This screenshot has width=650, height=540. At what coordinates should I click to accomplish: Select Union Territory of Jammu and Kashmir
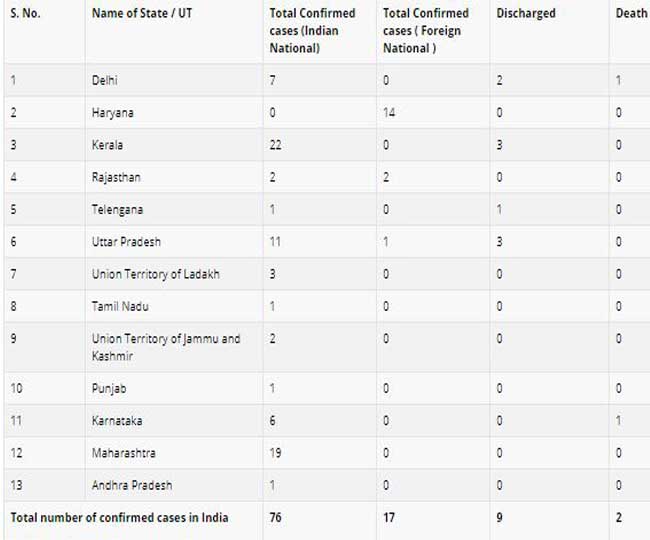click(166, 347)
